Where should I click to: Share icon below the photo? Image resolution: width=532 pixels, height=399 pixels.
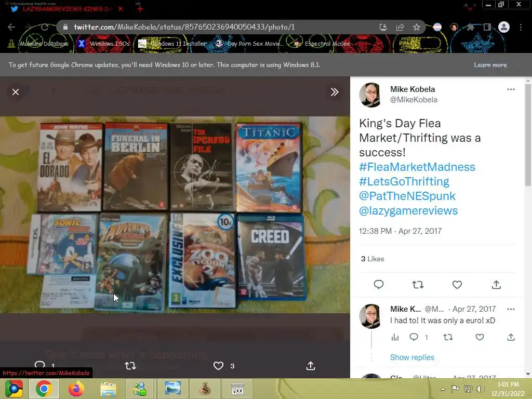click(311, 366)
